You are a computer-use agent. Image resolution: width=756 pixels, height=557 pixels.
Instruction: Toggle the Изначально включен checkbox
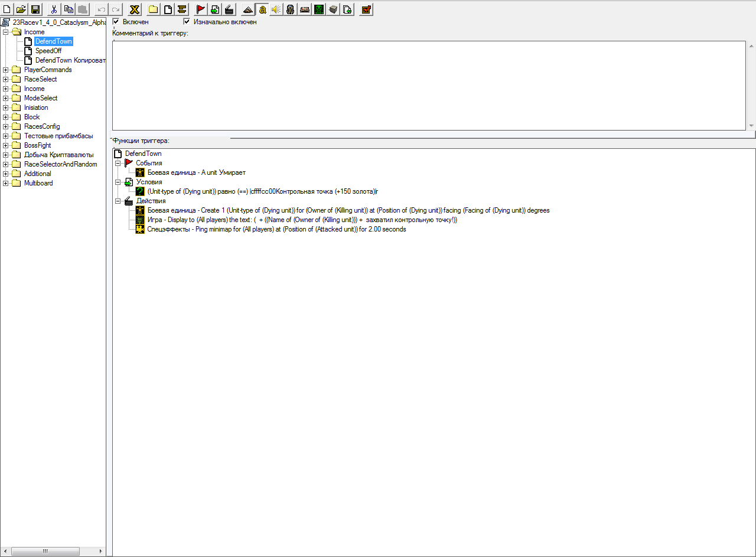[187, 22]
